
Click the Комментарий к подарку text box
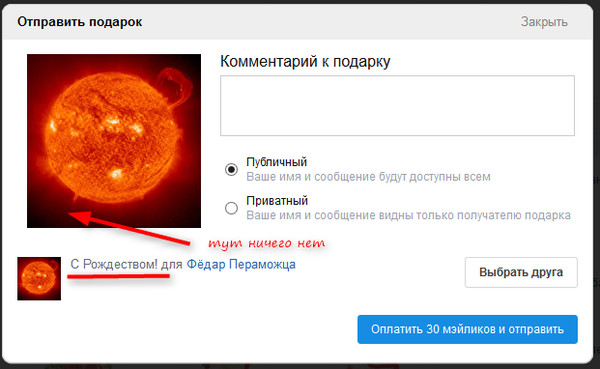pyautogui.click(x=397, y=105)
